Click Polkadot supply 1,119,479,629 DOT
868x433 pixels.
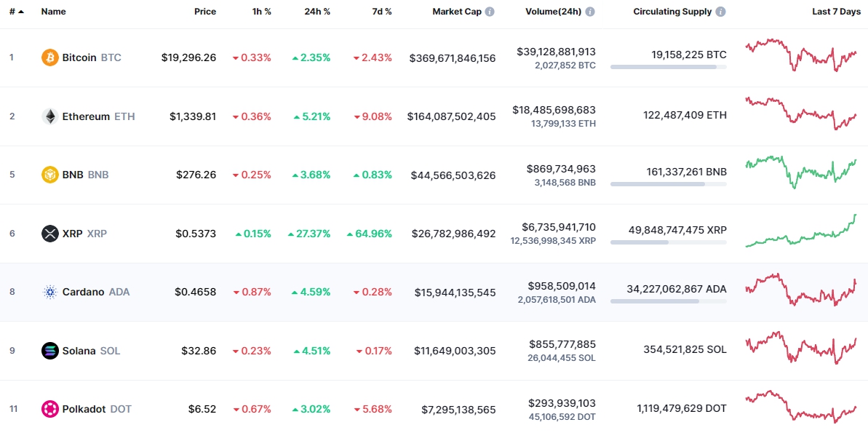tap(682, 409)
